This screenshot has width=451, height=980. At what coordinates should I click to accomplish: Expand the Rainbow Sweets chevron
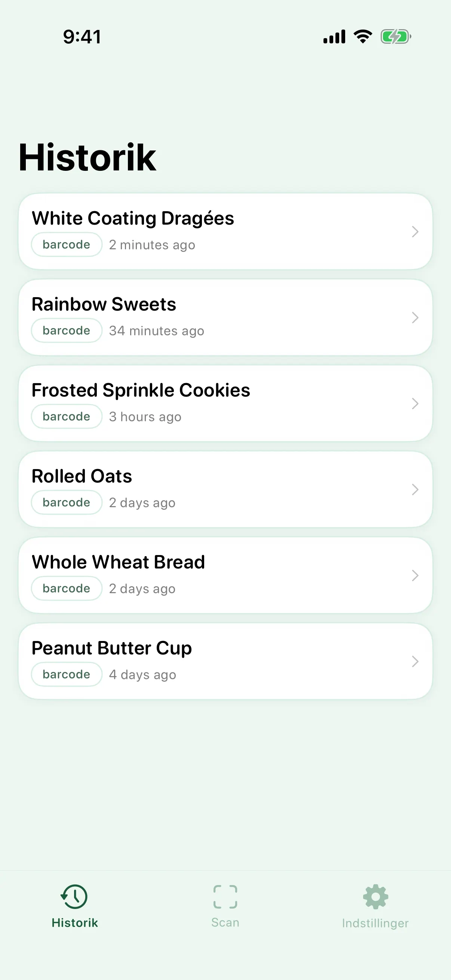(x=415, y=317)
